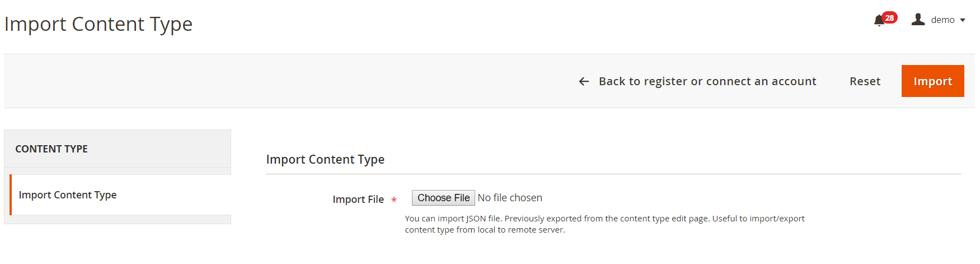Expand the demo account dropdown arrow

(963, 20)
